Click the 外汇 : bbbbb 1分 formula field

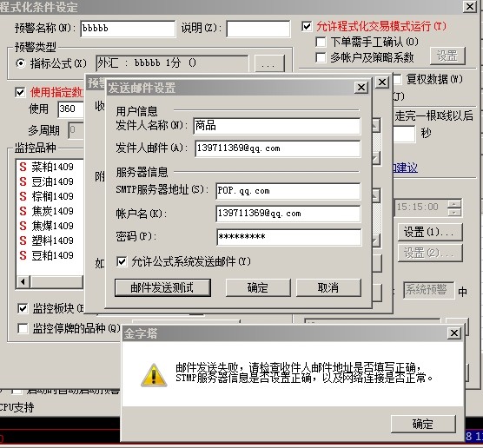172,63
